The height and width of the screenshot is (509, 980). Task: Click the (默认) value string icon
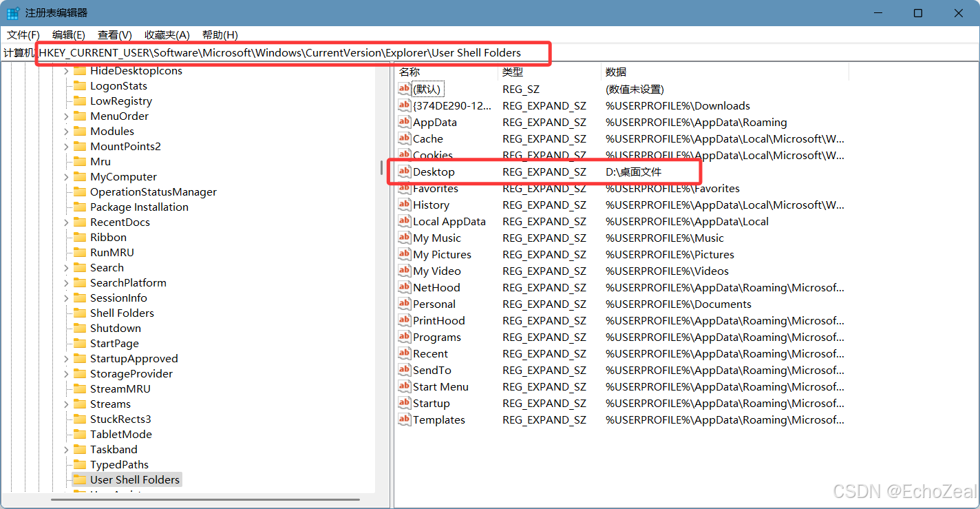[x=405, y=89]
